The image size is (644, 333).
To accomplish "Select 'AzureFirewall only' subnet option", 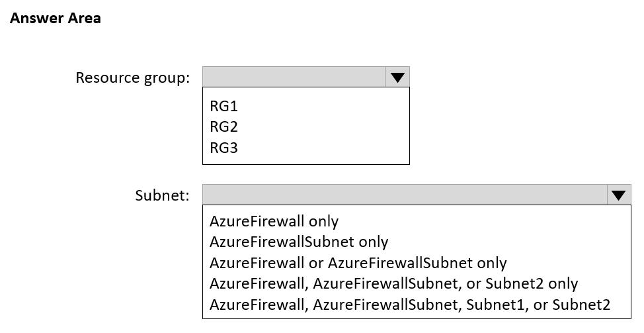I will point(274,221).
